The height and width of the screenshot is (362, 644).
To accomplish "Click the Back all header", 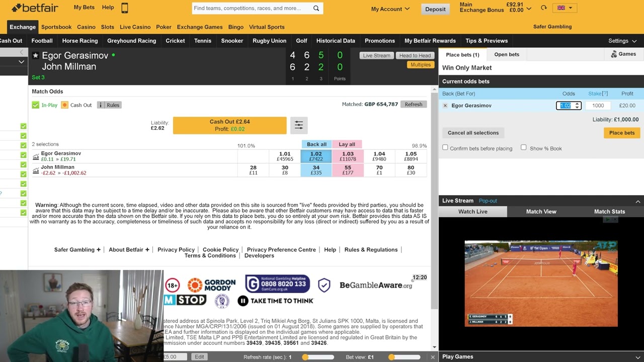I will [316, 144].
